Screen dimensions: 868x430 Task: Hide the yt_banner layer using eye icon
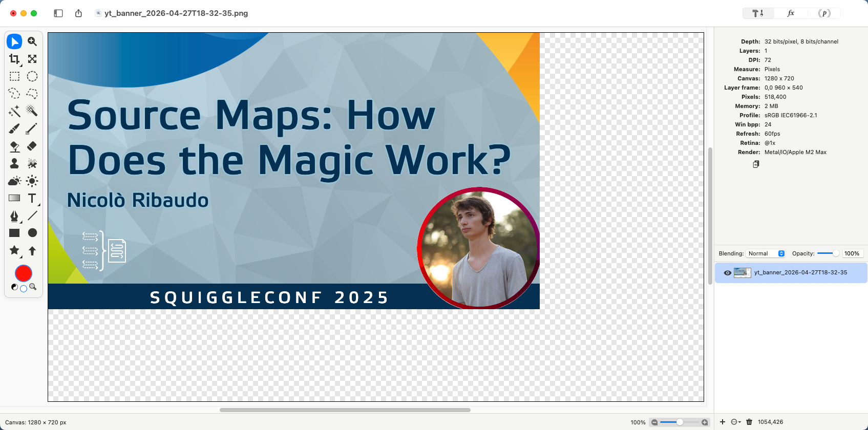click(727, 273)
